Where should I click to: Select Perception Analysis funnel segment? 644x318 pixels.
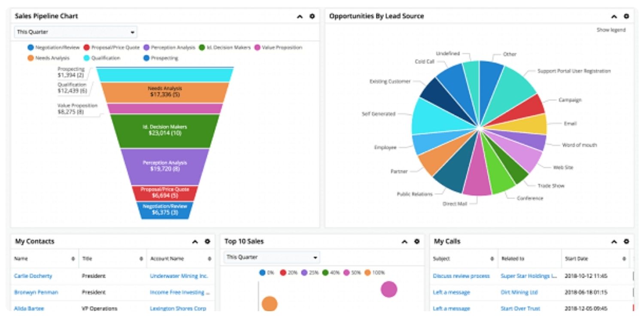[x=165, y=167]
